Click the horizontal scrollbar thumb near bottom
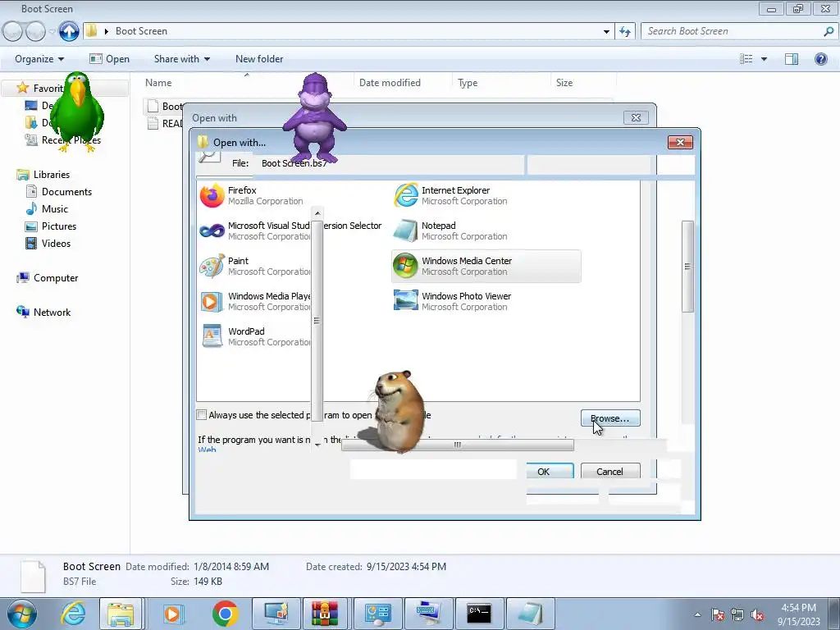 point(458,445)
